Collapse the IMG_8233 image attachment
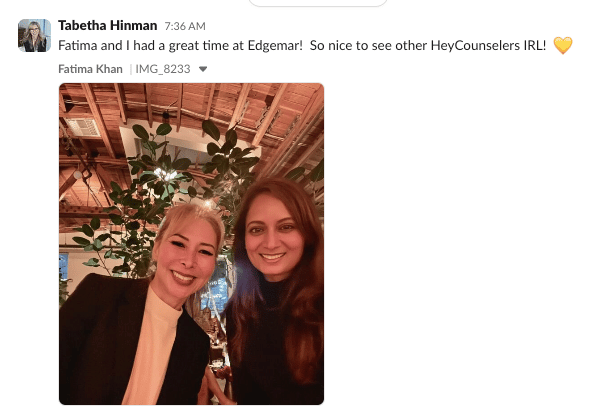Image resolution: width=612 pixels, height=413 pixels. pyautogui.click(x=203, y=69)
